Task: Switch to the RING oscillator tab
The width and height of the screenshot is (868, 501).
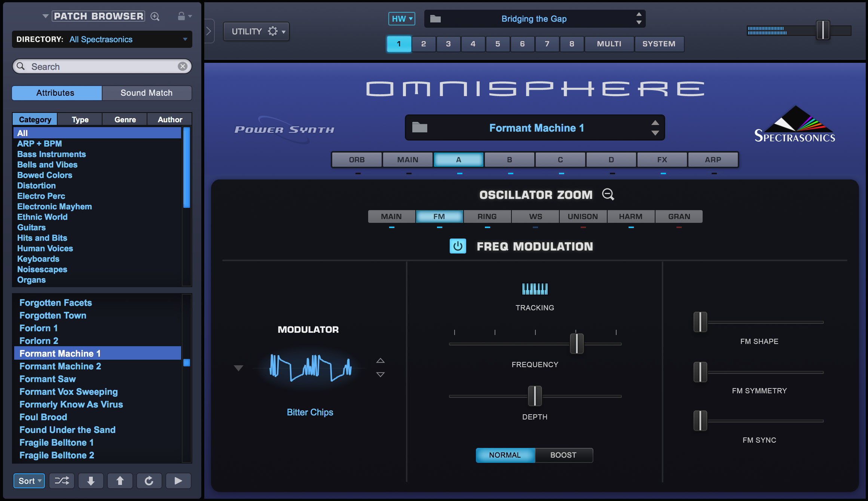Action: (x=487, y=216)
